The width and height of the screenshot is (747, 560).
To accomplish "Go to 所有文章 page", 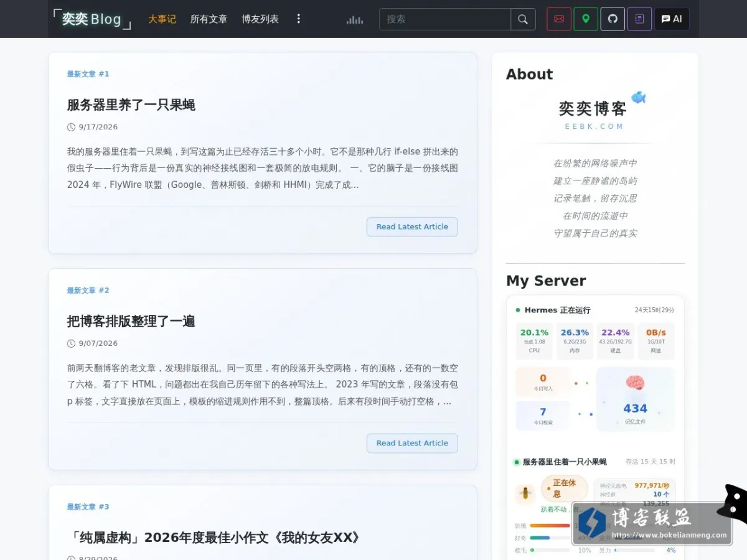I will click(209, 19).
